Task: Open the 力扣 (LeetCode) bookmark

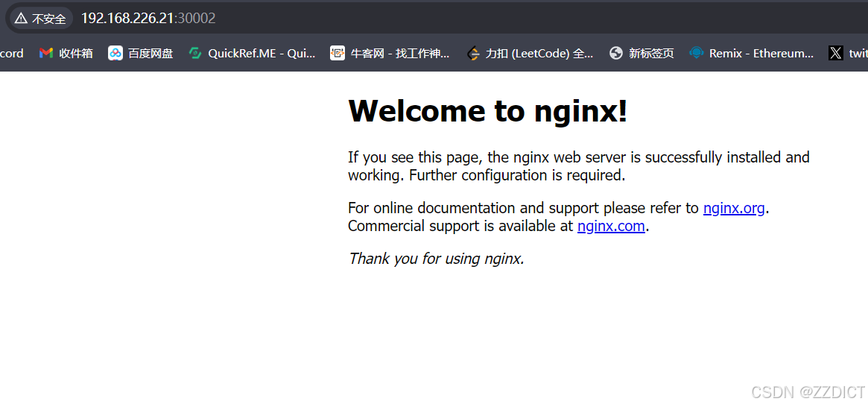Action: pyautogui.click(x=530, y=53)
